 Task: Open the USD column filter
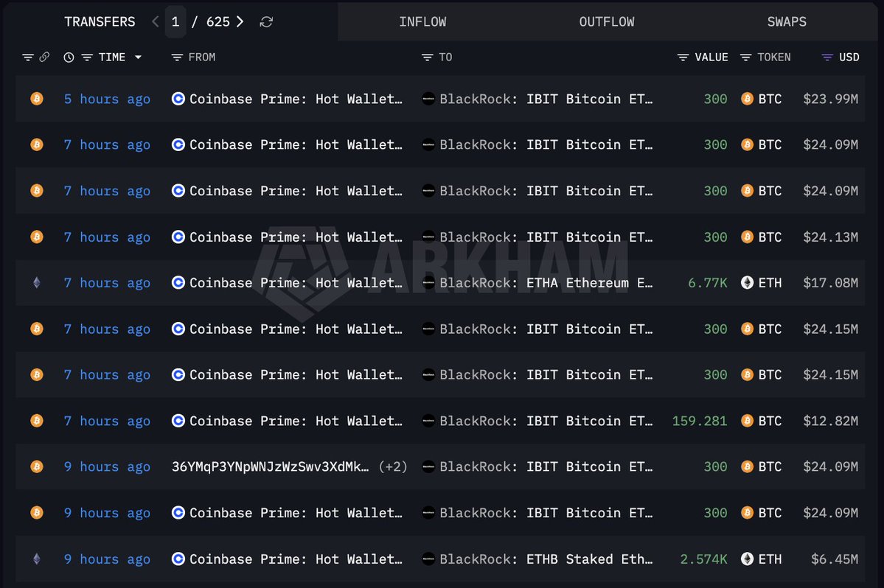(x=827, y=57)
